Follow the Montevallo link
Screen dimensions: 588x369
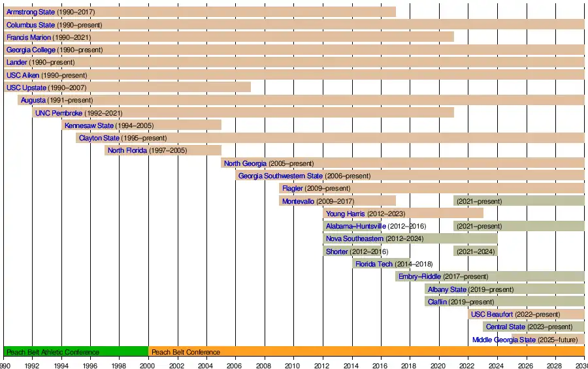(x=298, y=201)
